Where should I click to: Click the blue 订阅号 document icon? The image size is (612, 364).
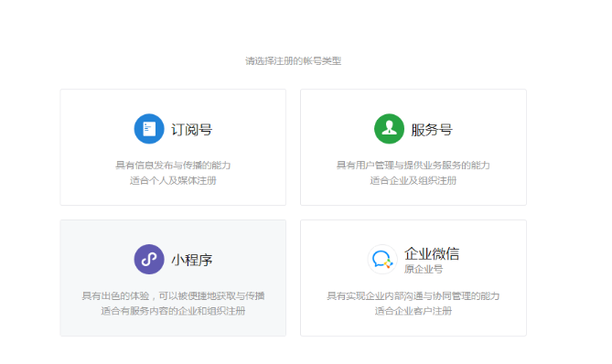149,129
